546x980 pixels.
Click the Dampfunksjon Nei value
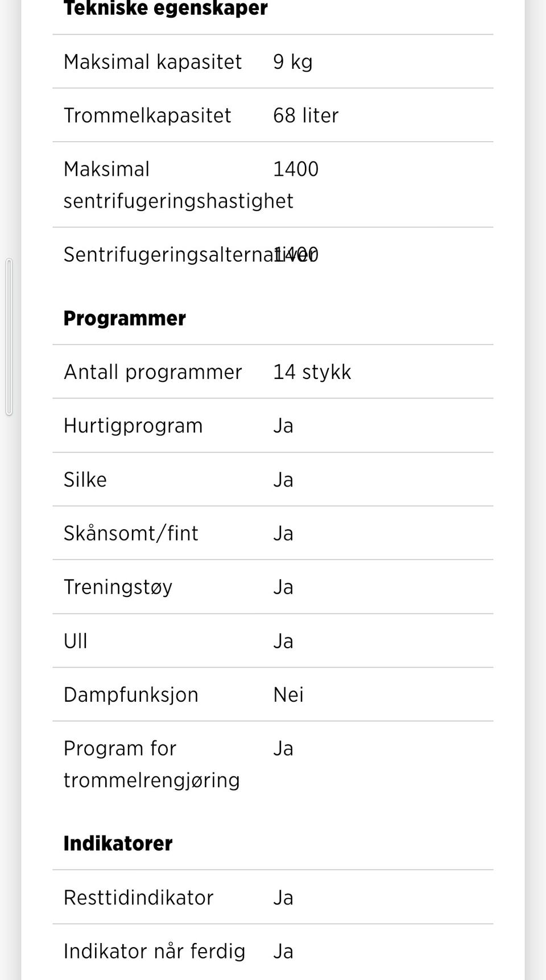[288, 694]
